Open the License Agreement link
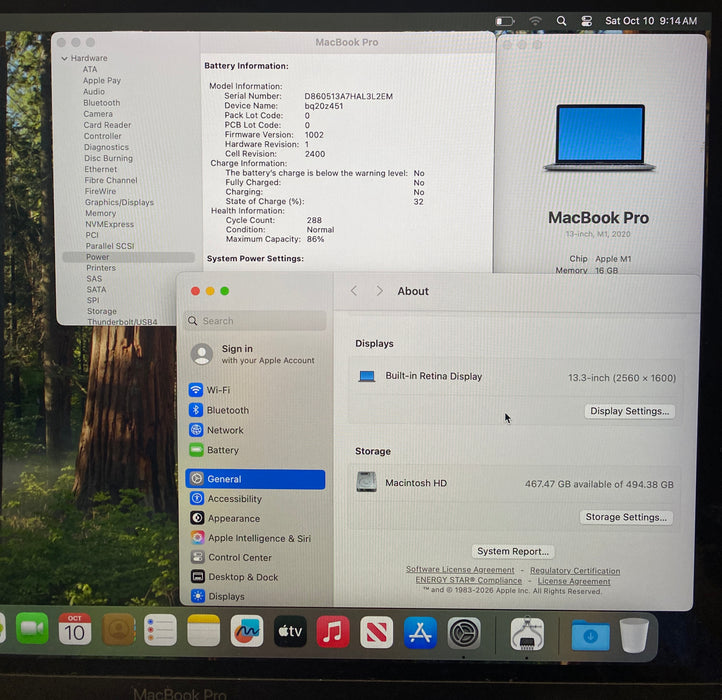This screenshot has height=700, width=722. [x=574, y=581]
